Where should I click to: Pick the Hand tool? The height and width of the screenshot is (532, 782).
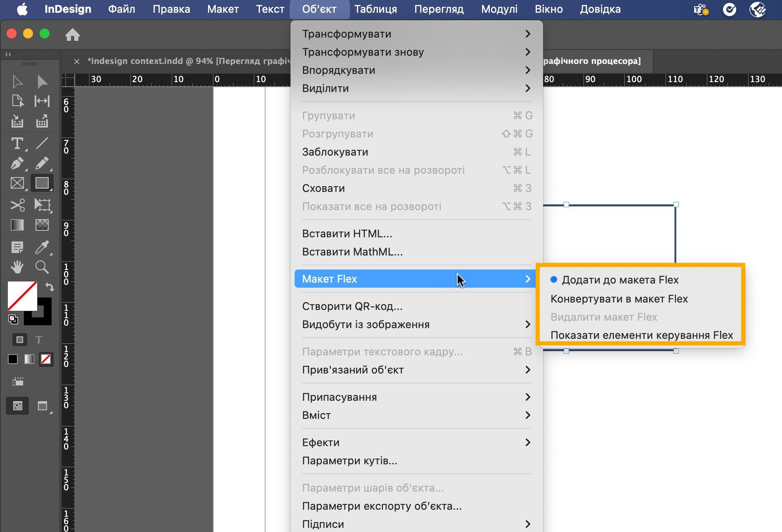17,267
